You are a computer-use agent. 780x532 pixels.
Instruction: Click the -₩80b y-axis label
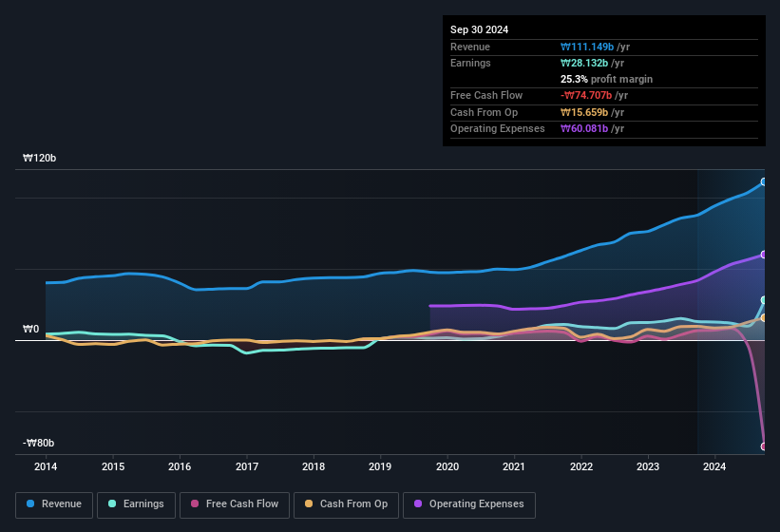click(x=38, y=443)
